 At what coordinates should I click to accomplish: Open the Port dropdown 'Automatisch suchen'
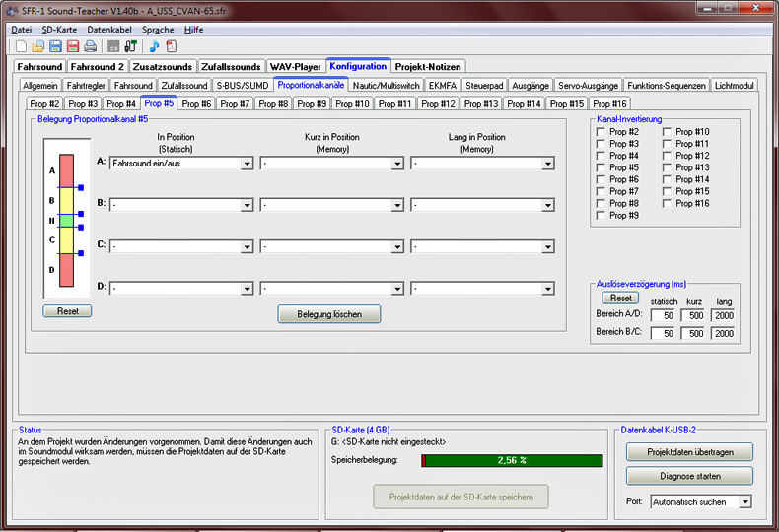(x=701, y=502)
